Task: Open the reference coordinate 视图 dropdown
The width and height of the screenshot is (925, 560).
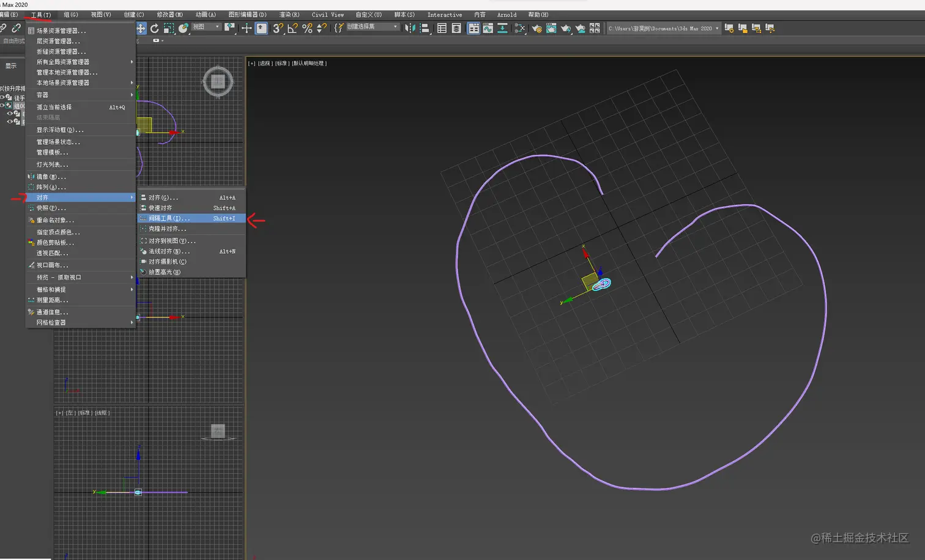Action: click(x=206, y=27)
